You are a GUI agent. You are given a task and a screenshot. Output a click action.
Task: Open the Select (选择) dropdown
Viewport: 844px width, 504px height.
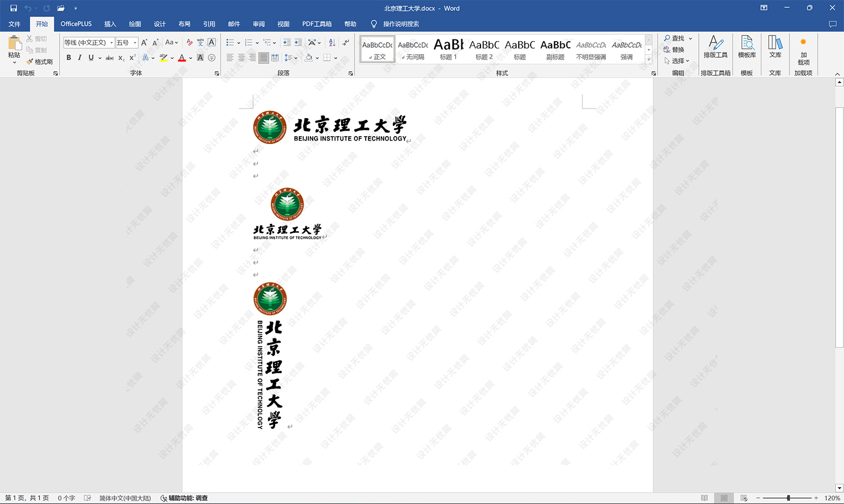[677, 61]
